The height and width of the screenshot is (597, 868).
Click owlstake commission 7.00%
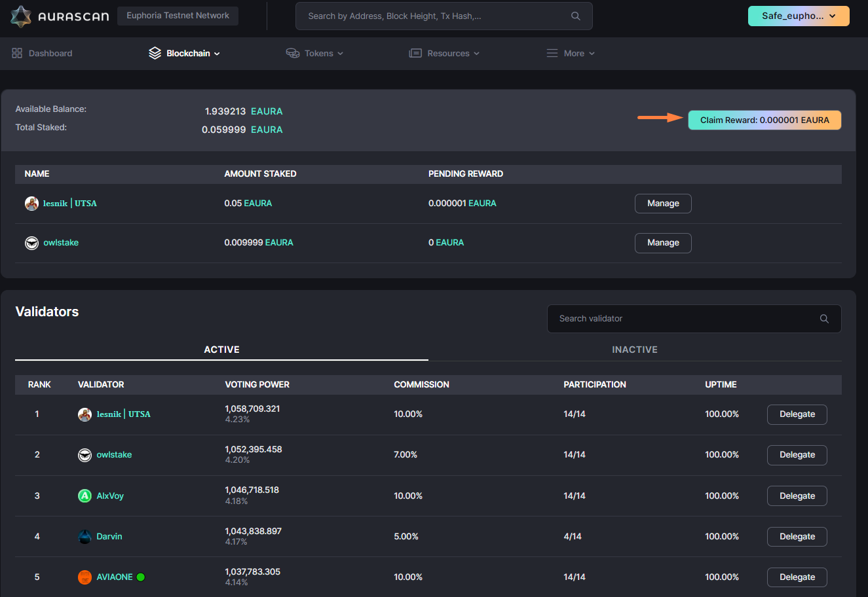tap(406, 455)
